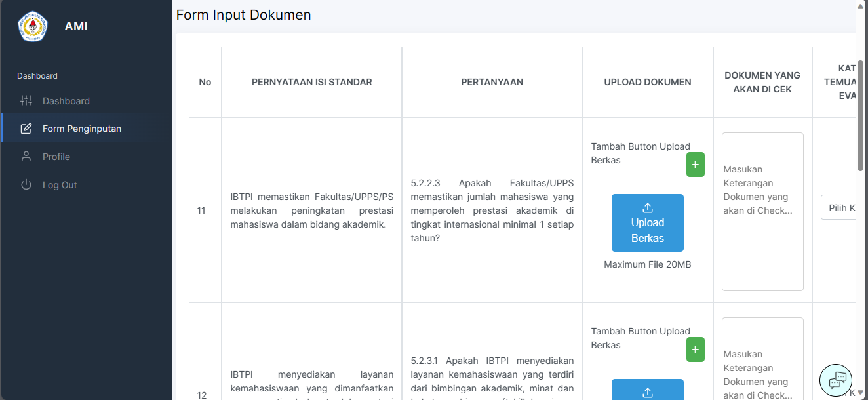This screenshot has height=400, width=868.
Task: Expand the Pilih dropdown in row 11
Action: [839, 208]
